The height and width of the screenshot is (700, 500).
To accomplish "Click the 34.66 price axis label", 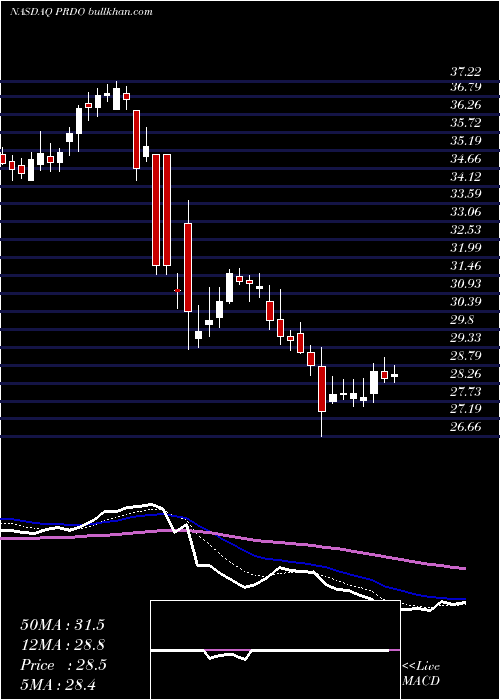I will pyautogui.click(x=465, y=158).
